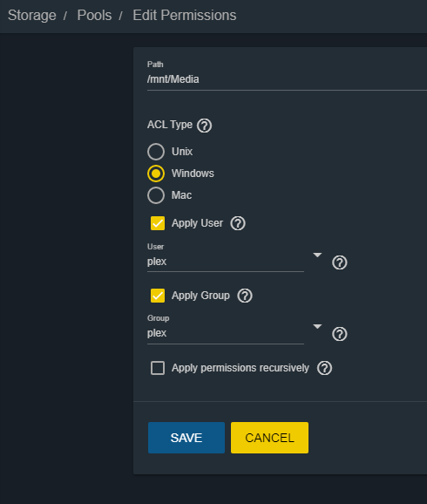Screen dimensions: 427x504
Task: Show help for Apply User
Action: 238,223
